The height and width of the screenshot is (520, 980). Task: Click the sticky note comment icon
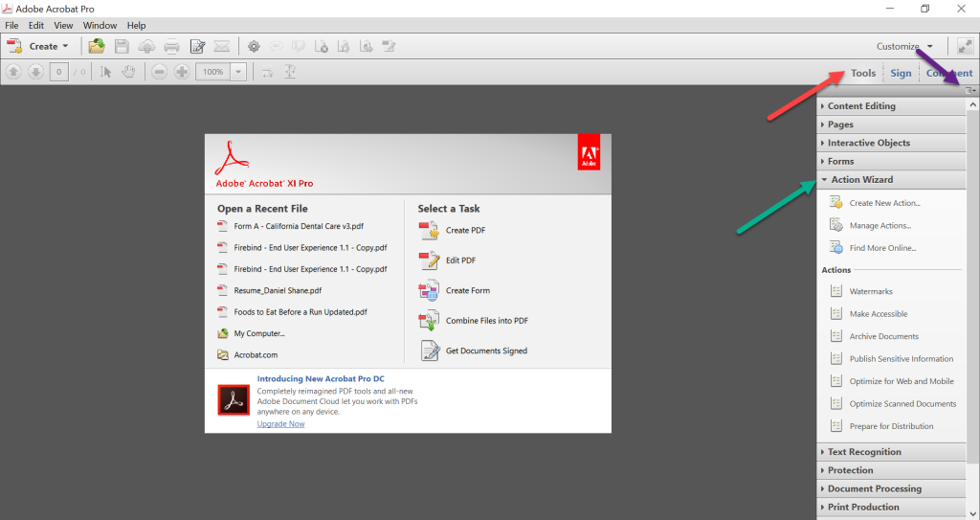tap(277, 46)
